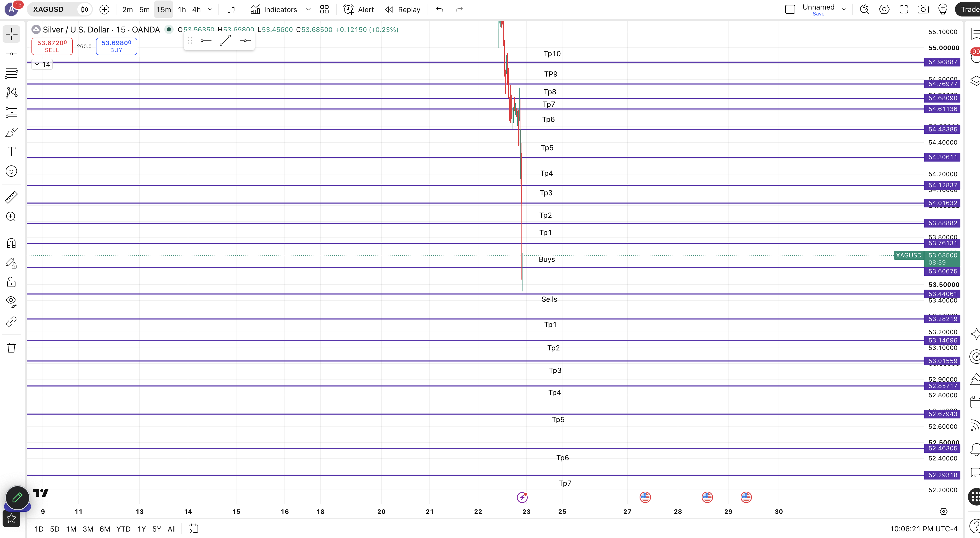Viewport: 980px width, 538px height.
Task: Open the Unnamed layout dropdown arrow
Action: coord(844,10)
